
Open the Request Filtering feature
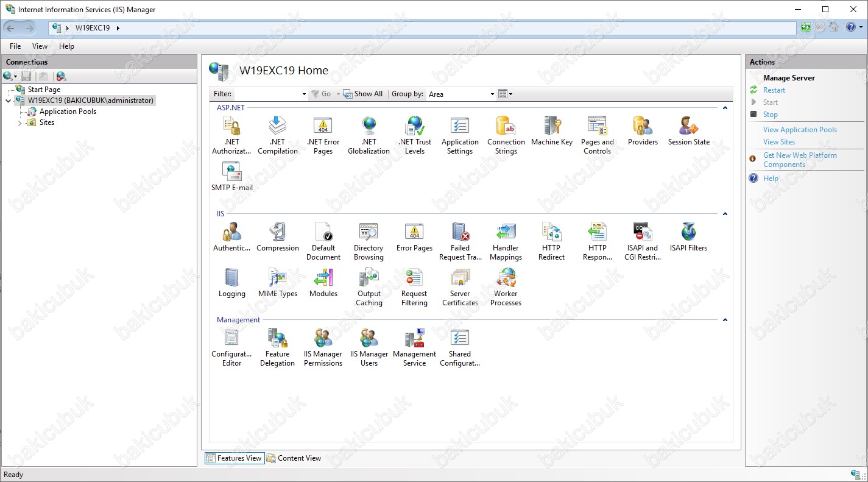[x=414, y=287]
